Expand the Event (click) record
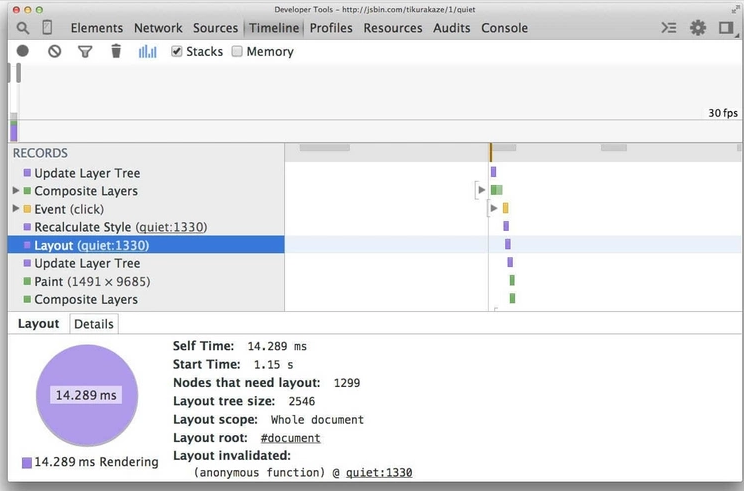Image resolution: width=744 pixels, height=491 pixels. (16, 208)
